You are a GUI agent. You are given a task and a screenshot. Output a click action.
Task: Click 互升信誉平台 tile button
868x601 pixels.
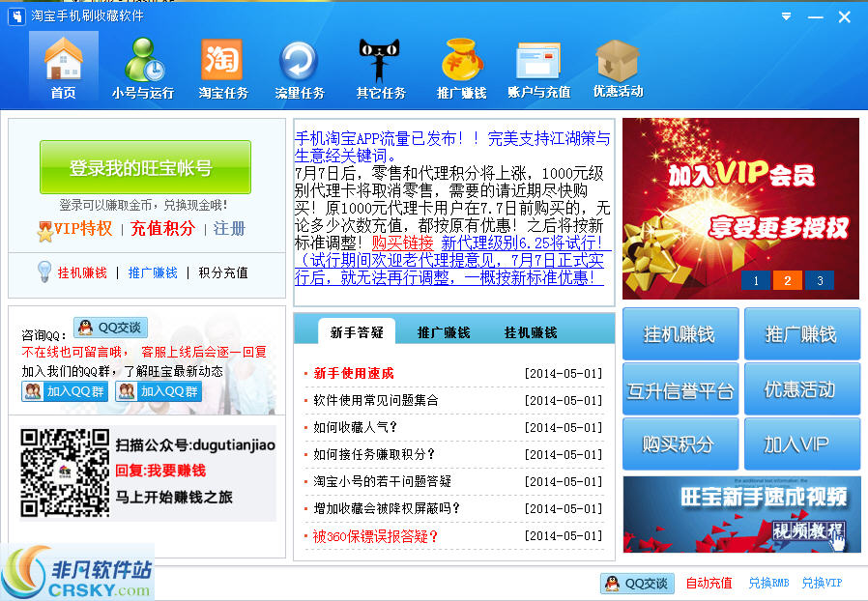tap(680, 389)
